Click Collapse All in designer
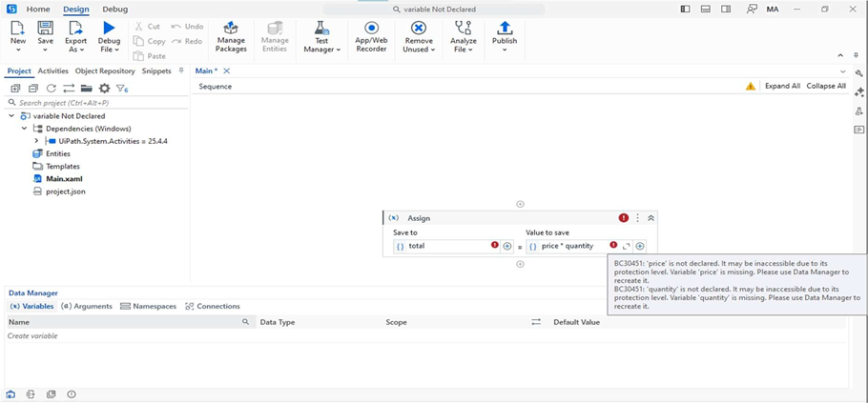 826,86
